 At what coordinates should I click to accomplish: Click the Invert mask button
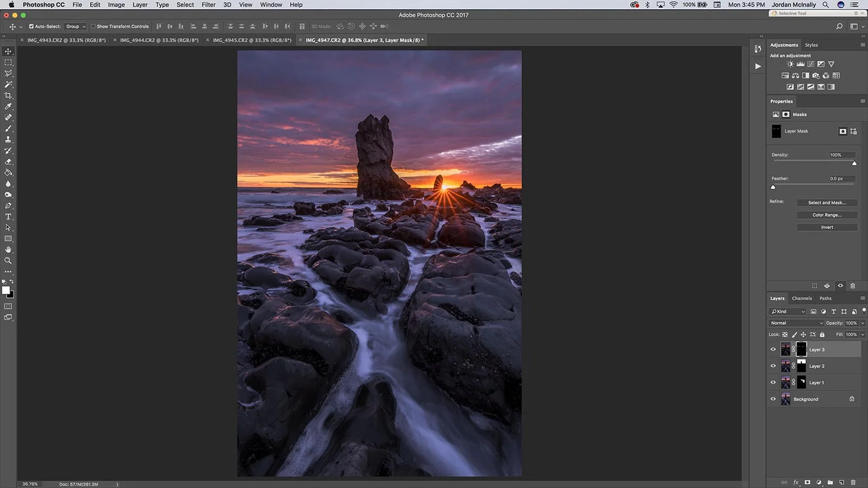[827, 228]
